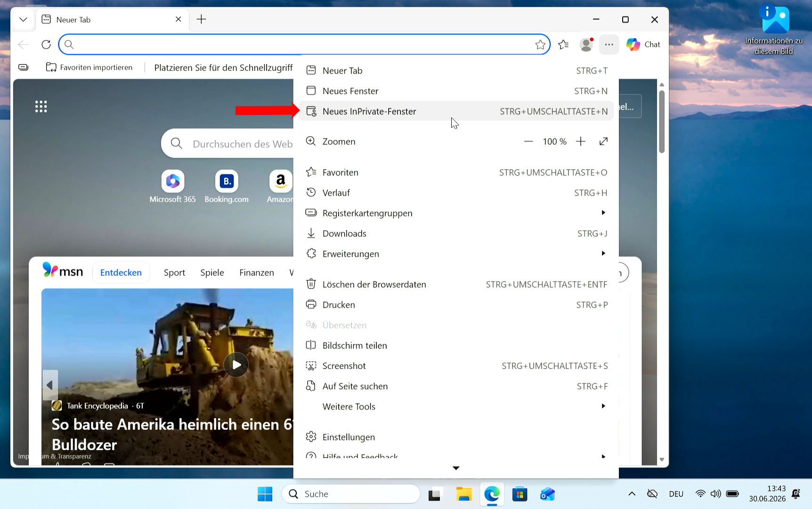
Task: Open the volume icon in system tray
Action: (716, 494)
